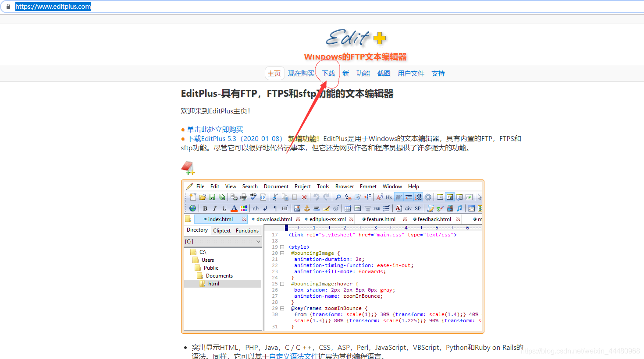The image size is (644, 359).
Task: Click the Copy icon in toolbar
Action: pos(285,197)
